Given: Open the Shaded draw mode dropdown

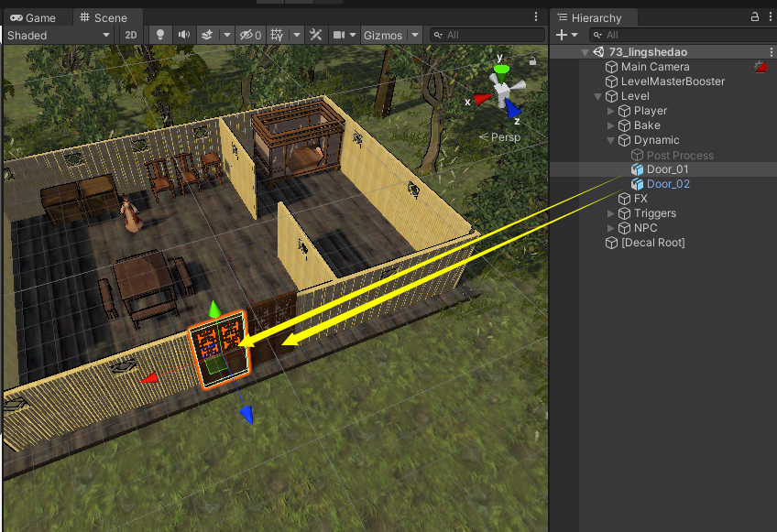Looking at the screenshot, I should (x=59, y=35).
